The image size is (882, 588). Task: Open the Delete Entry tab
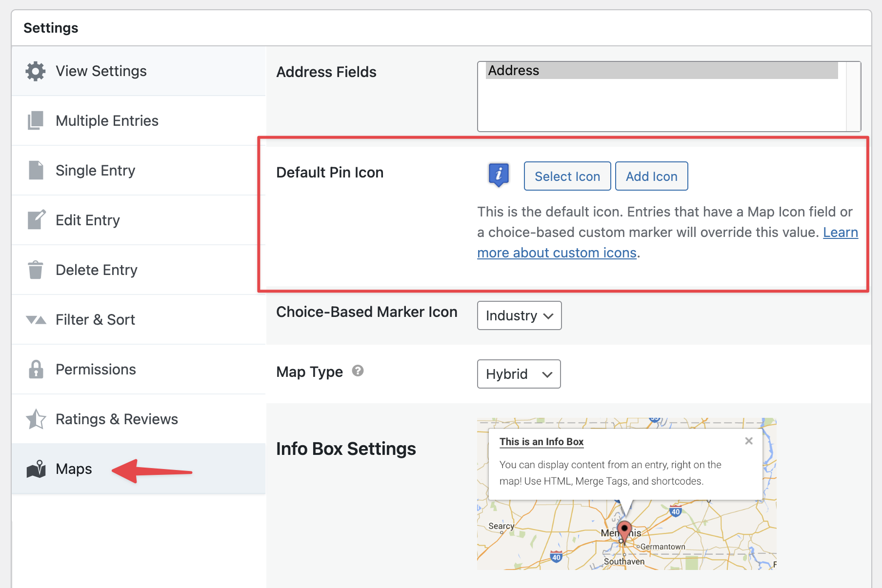click(139, 270)
